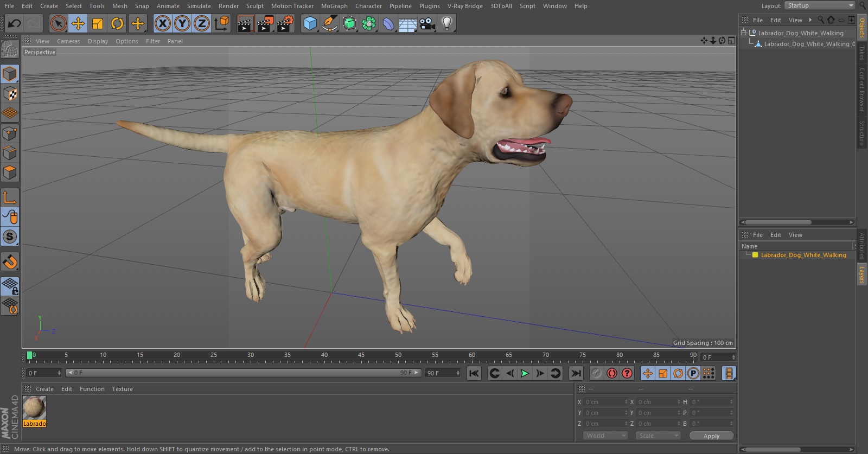Open the Scale mode dropdown
The width and height of the screenshot is (868, 454).
point(658,436)
